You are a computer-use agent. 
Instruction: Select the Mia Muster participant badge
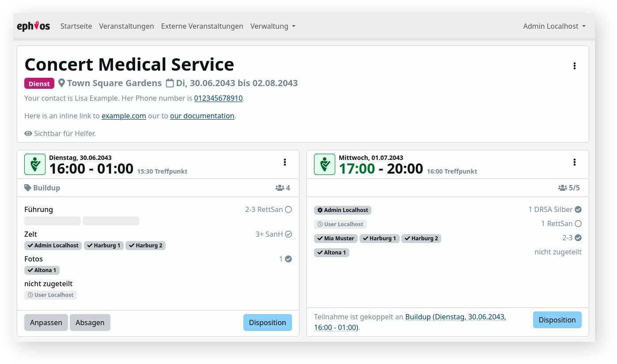(x=336, y=239)
